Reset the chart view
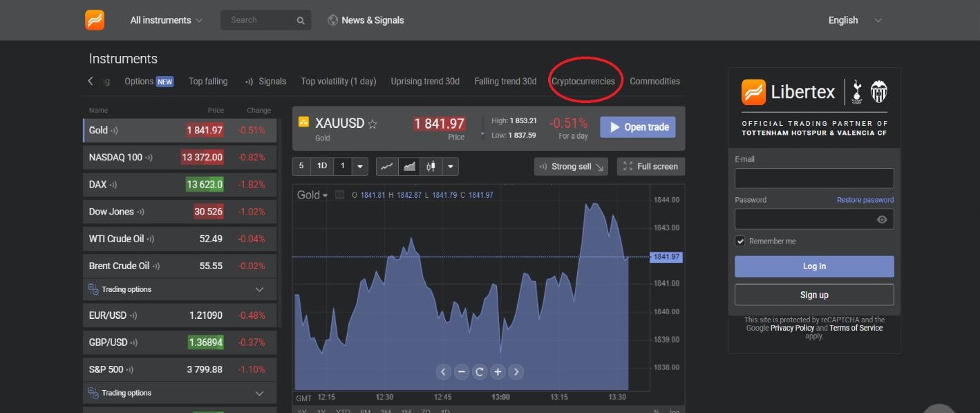The height and width of the screenshot is (413, 980). (480, 371)
